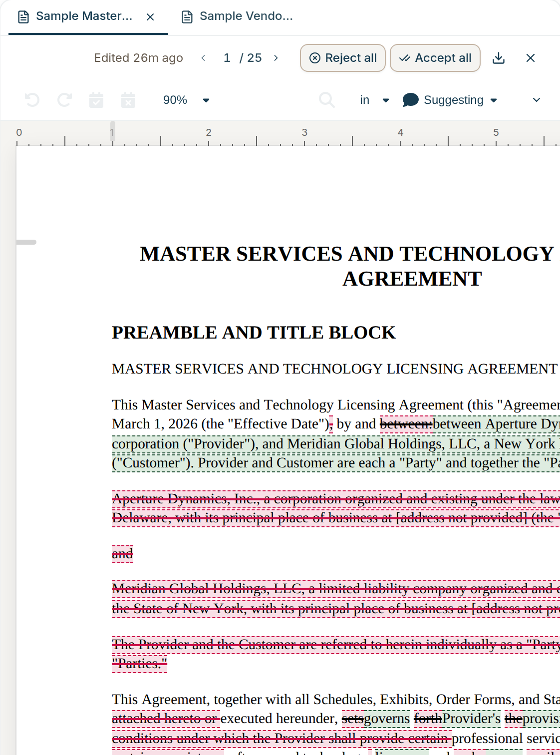Click the Accept all button

coord(435,58)
